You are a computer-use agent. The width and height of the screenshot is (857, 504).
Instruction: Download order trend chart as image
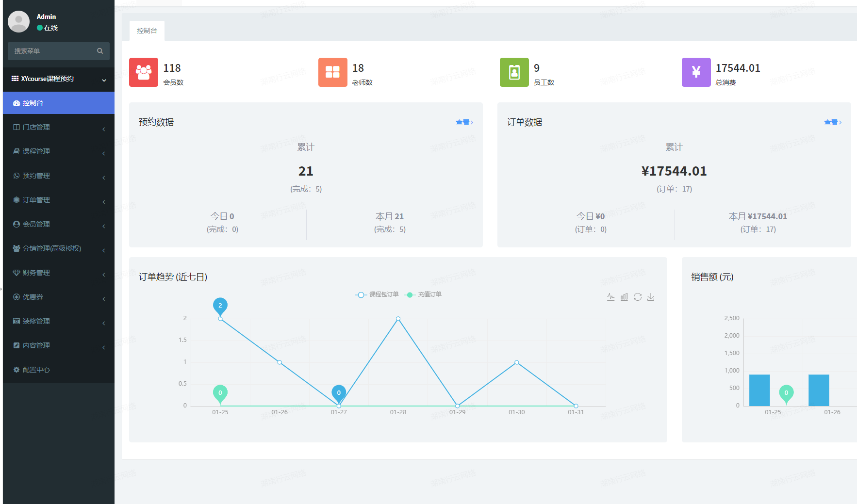(651, 297)
